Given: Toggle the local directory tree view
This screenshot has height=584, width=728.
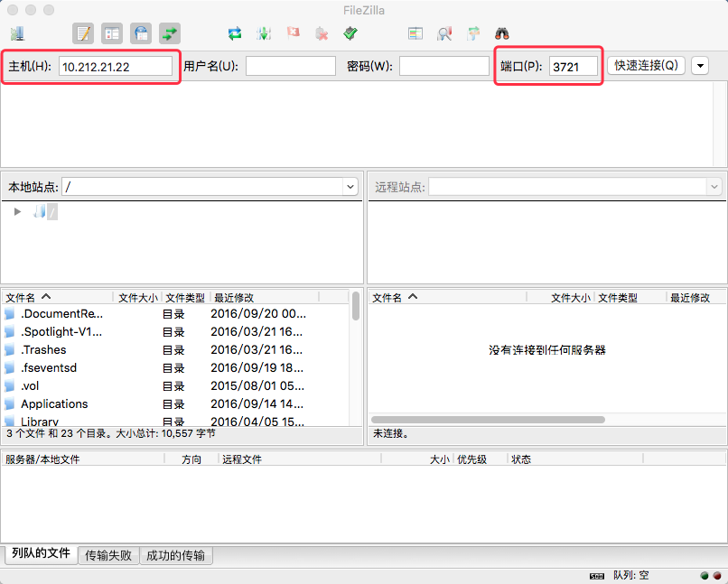Looking at the screenshot, I should click(x=112, y=33).
